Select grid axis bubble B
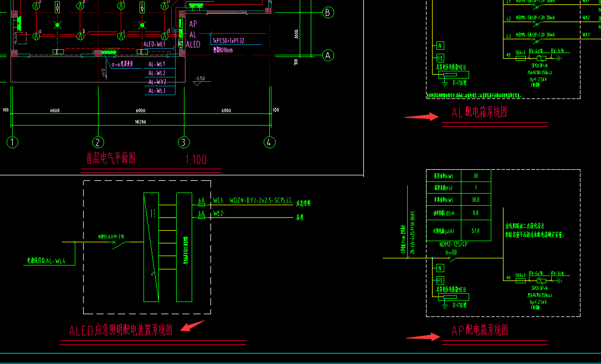 328,13
